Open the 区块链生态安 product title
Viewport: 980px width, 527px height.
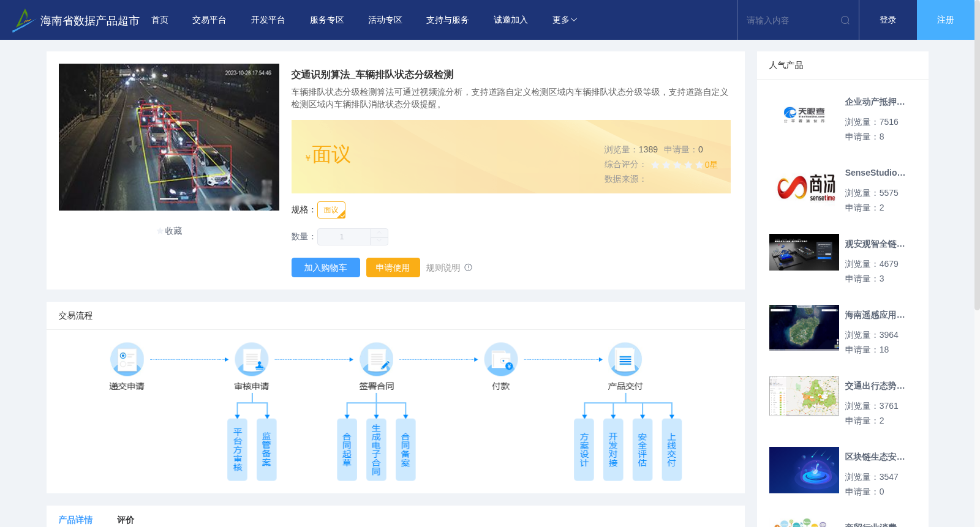click(x=875, y=457)
